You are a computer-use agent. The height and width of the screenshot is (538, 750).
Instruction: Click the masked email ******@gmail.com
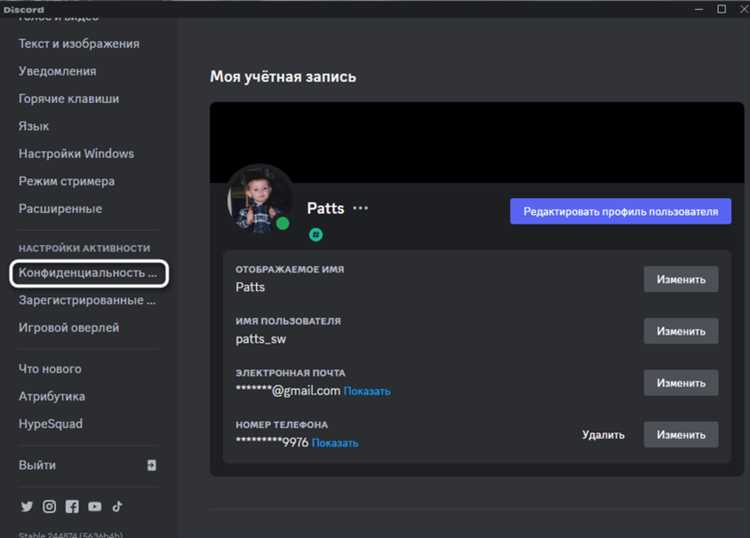(x=288, y=391)
